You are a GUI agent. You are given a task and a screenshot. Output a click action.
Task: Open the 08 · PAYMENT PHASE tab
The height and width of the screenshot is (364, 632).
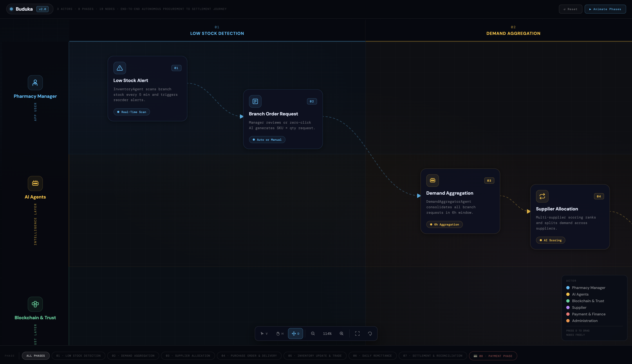493,356
